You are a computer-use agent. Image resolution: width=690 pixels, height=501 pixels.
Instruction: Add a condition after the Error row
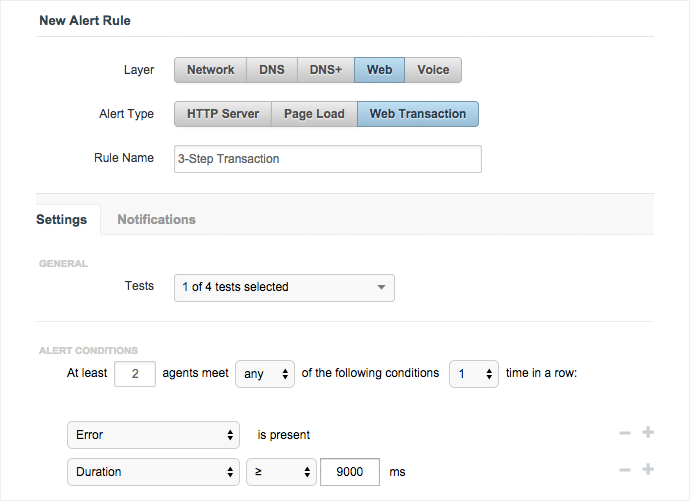[647, 433]
